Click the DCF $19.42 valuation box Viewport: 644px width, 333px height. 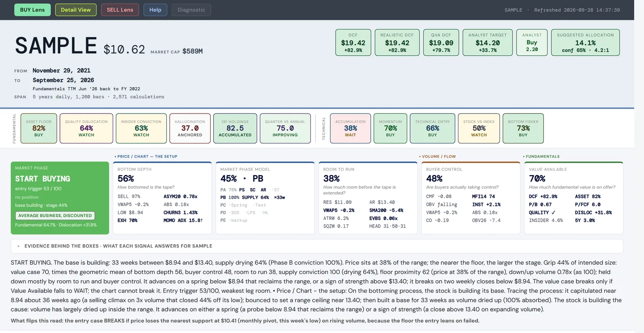coord(353,42)
